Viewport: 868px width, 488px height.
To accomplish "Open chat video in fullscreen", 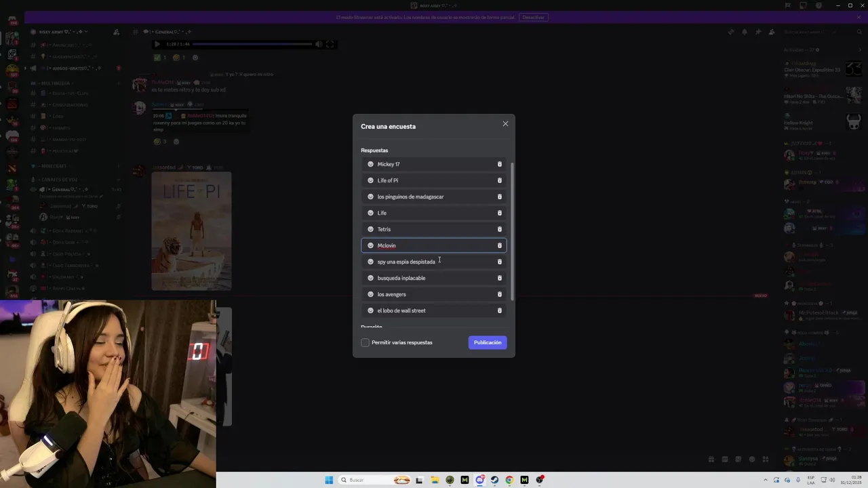I will coord(330,44).
